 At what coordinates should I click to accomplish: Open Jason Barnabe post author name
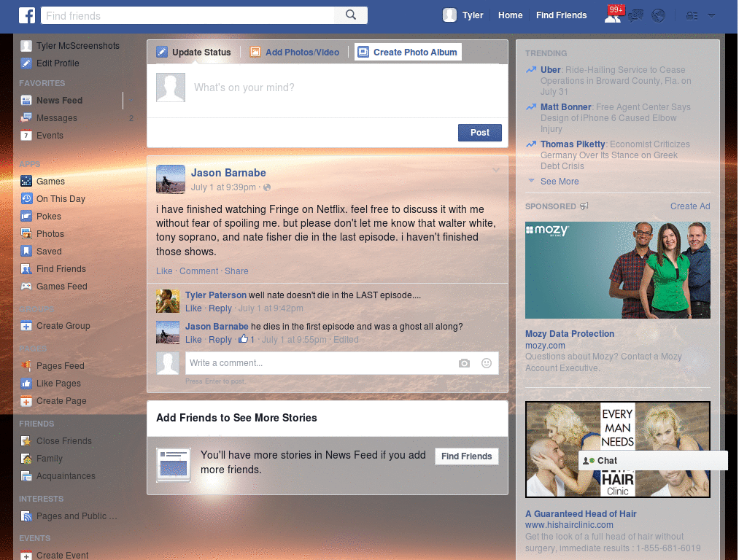click(x=228, y=173)
